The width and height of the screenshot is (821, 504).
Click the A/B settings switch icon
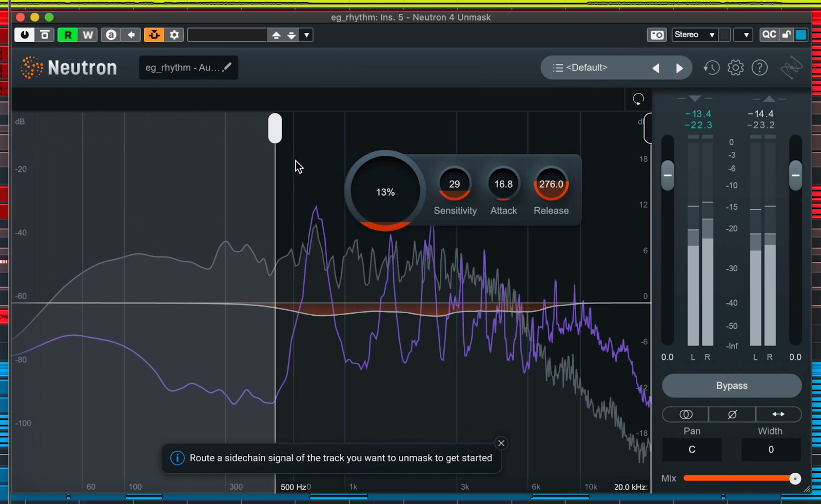(111, 35)
